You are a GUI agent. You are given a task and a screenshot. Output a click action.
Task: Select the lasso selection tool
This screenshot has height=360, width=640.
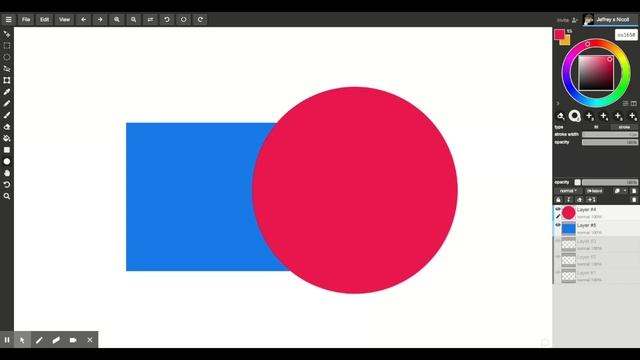click(7, 69)
